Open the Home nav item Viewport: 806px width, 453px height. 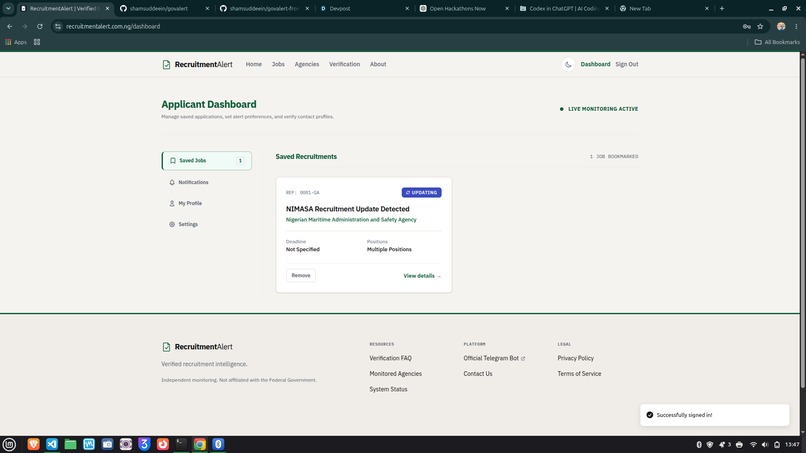(253, 64)
